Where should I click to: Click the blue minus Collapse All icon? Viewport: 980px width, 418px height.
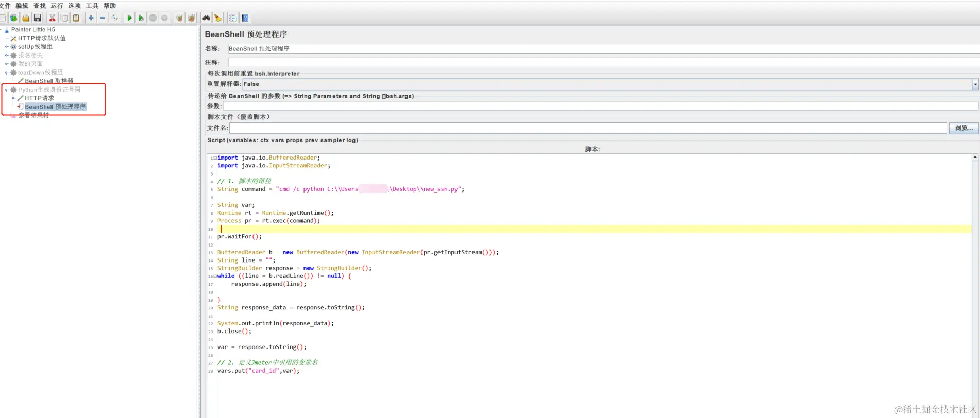pos(103,18)
